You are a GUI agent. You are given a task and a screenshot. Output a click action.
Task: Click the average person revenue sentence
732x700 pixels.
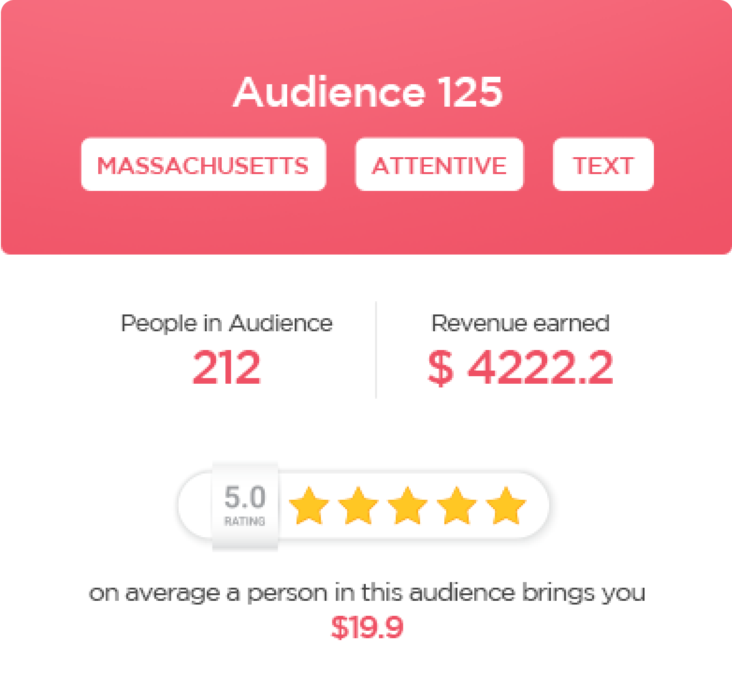tap(367, 594)
